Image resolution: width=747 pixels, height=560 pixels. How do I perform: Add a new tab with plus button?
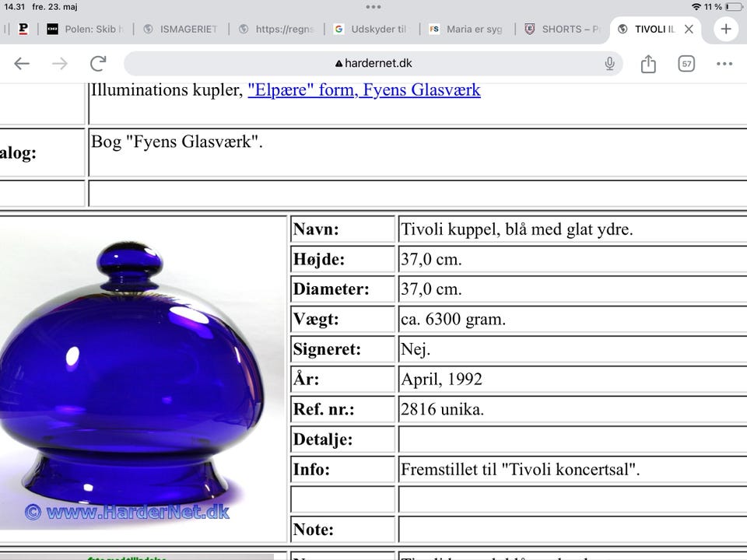click(725, 29)
